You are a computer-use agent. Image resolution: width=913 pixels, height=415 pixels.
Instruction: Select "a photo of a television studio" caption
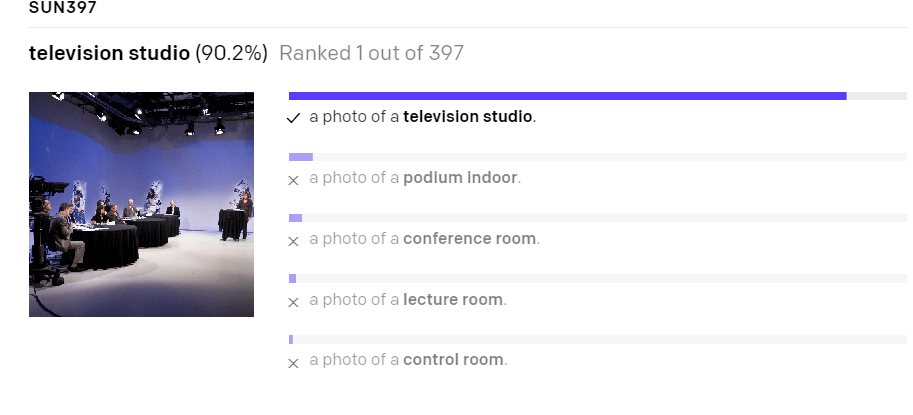[x=423, y=117]
